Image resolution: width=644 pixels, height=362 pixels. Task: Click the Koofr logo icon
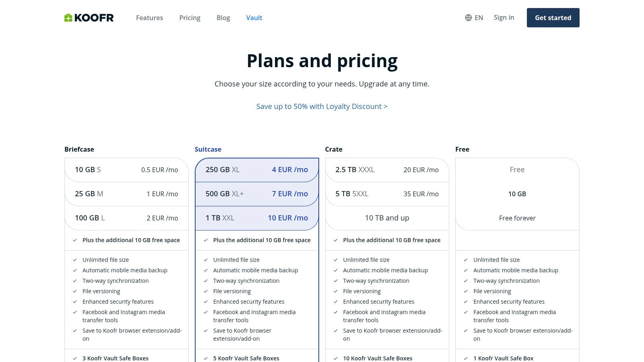[68, 18]
